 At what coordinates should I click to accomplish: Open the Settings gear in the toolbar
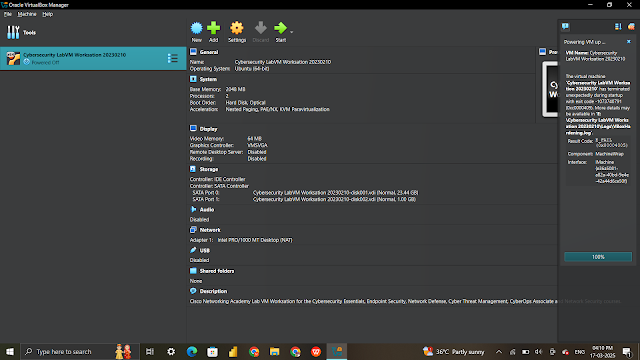coord(237,28)
